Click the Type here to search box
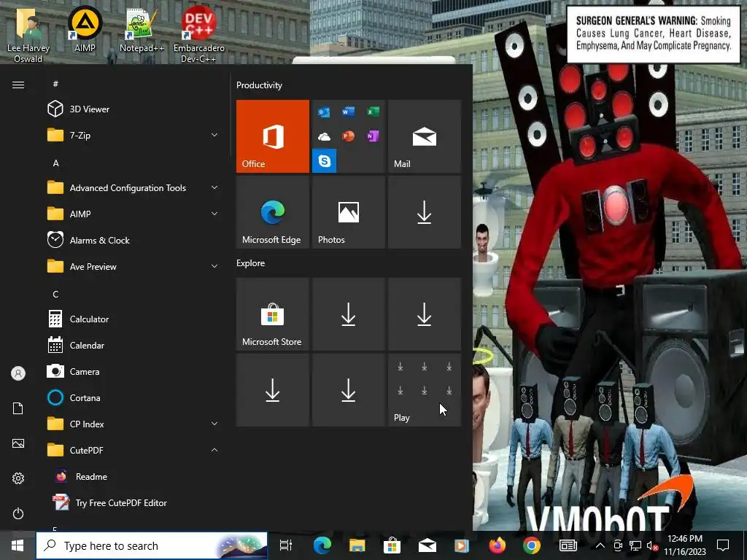747x560 pixels. (x=152, y=545)
